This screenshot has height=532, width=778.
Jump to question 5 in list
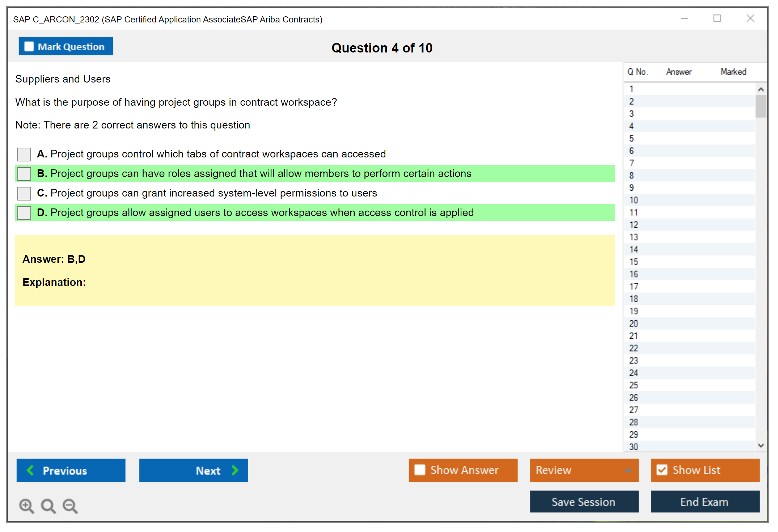(x=631, y=138)
